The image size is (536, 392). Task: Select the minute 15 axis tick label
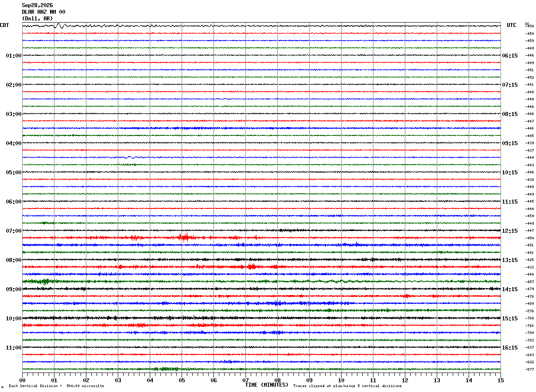pyautogui.click(x=501, y=380)
